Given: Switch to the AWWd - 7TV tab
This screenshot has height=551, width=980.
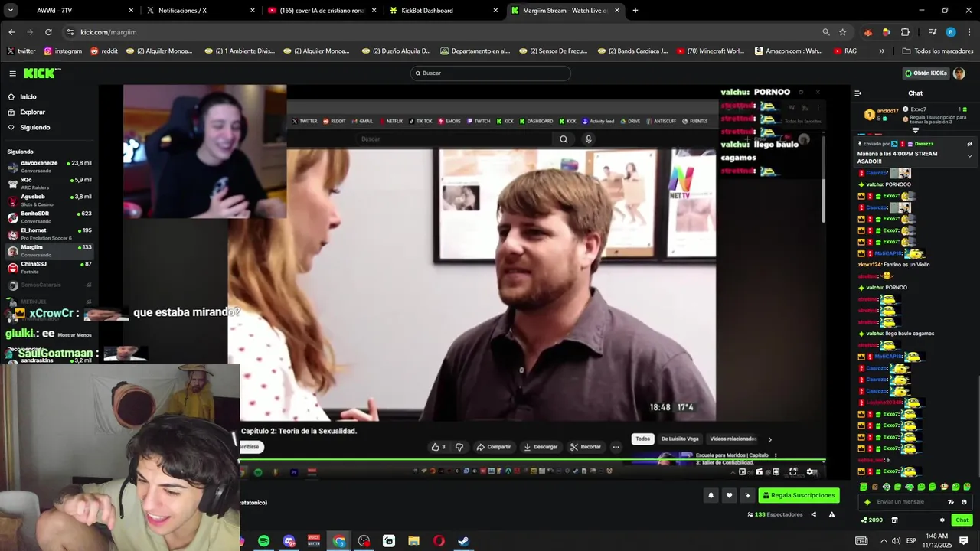Looking at the screenshot, I should pos(77,11).
